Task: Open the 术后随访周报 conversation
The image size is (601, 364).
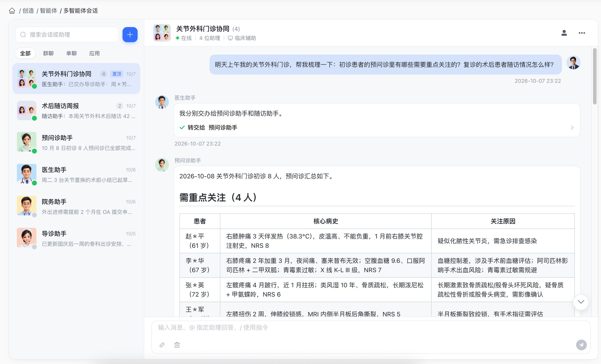Action: pos(76,111)
